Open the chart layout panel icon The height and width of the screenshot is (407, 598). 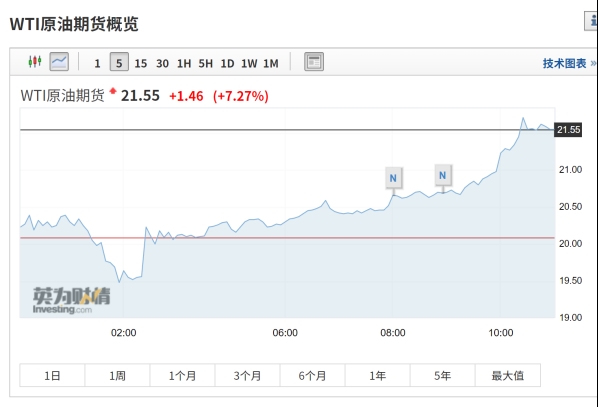[x=314, y=61]
